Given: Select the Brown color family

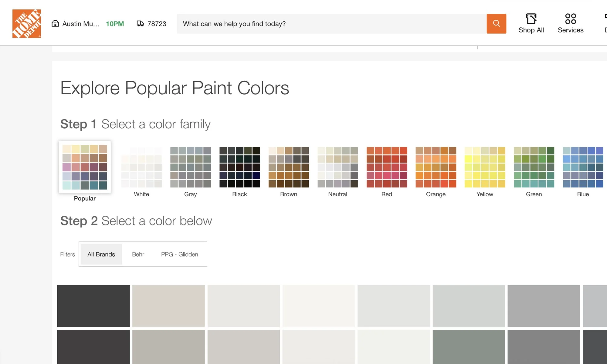Looking at the screenshot, I should 289,167.
